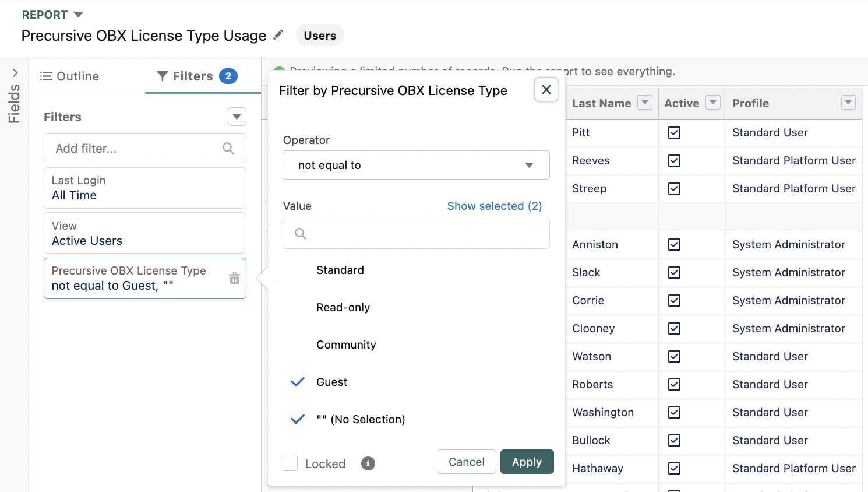Toggle the Active checkbox for Washington
868x492 pixels.
click(x=674, y=412)
